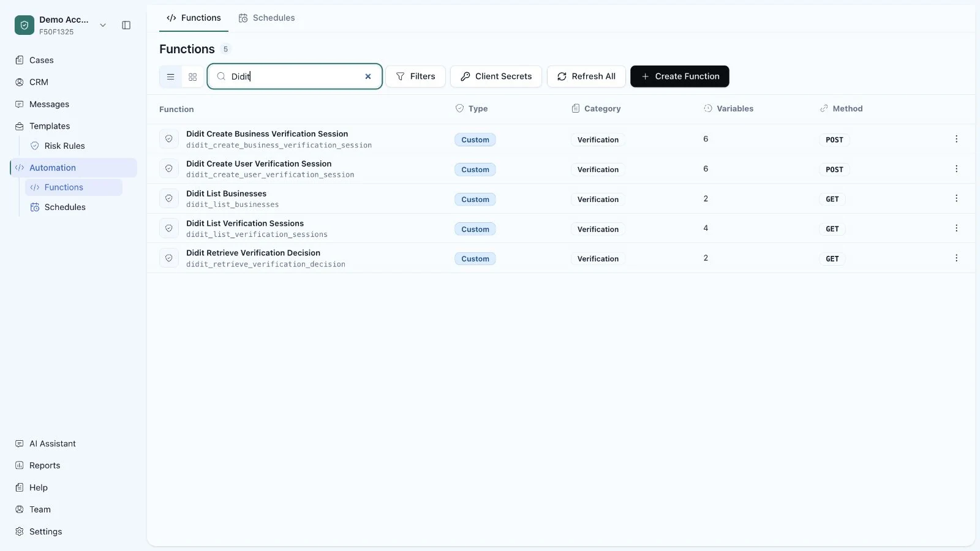Open Didit Create Business Verification Session function
980x551 pixels.
(x=267, y=133)
